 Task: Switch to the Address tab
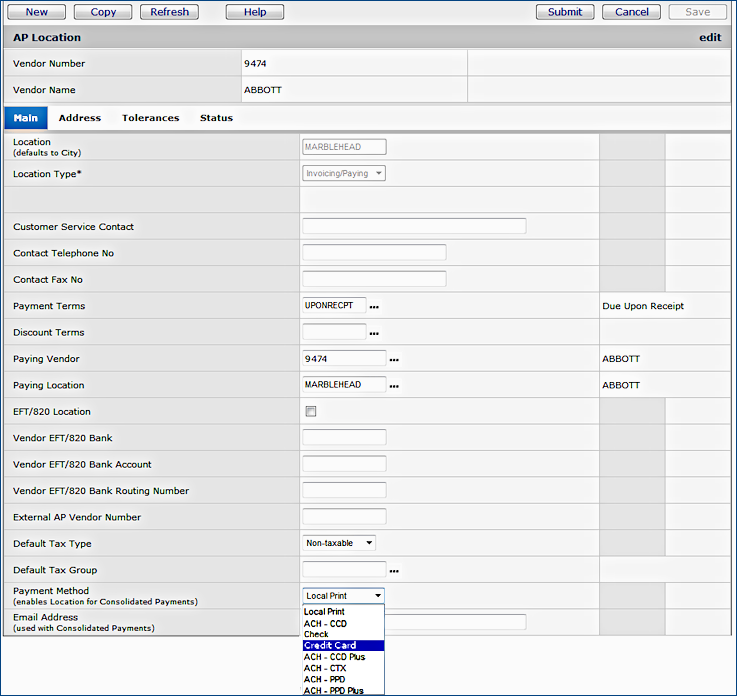pyautogui.click(x=80, y=118)
